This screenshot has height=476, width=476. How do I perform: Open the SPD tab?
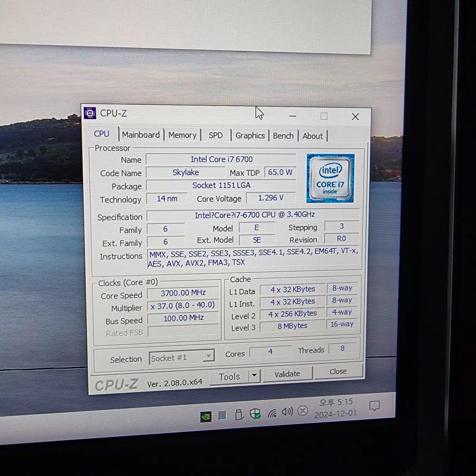pos(216,135)
